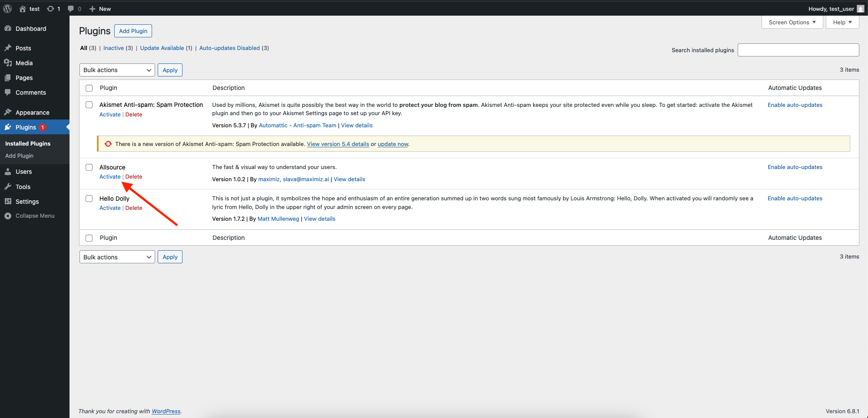Viewport: 868px width, 418px height.
Task: Open Installed Plugins submenu item
Action: (28, 143)
